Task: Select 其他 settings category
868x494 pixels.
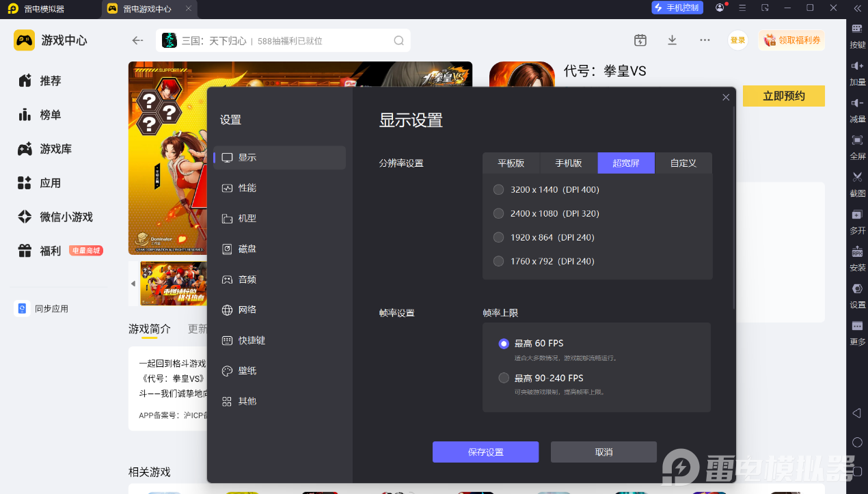Action: (279, 401)
